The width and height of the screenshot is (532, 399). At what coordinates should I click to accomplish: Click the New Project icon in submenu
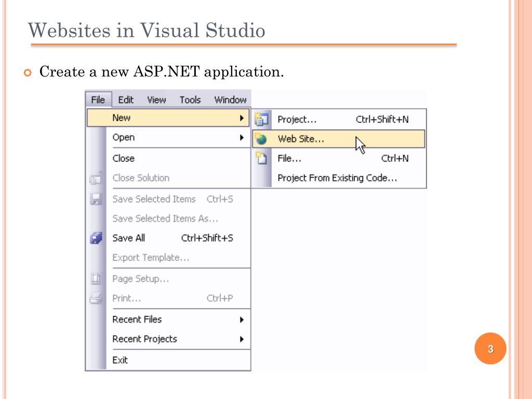click(261, 119)
